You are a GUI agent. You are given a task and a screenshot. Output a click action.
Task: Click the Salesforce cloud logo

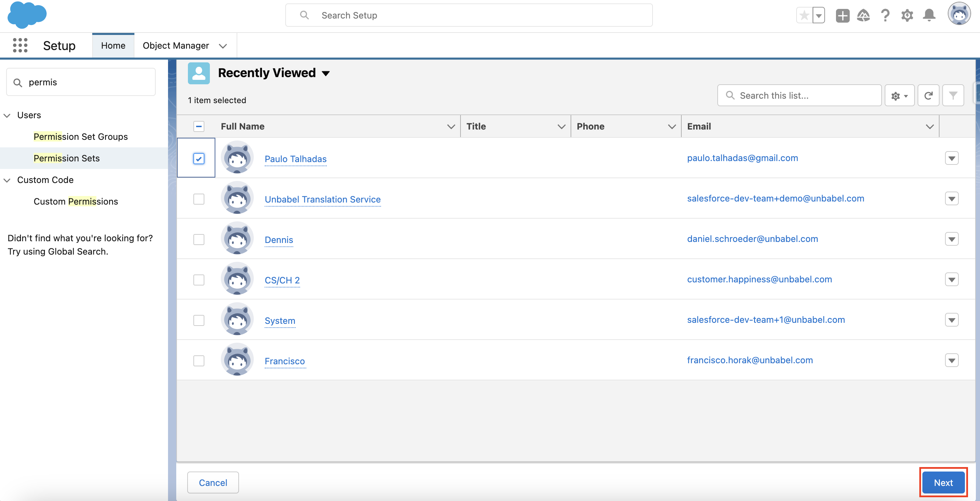27,15
